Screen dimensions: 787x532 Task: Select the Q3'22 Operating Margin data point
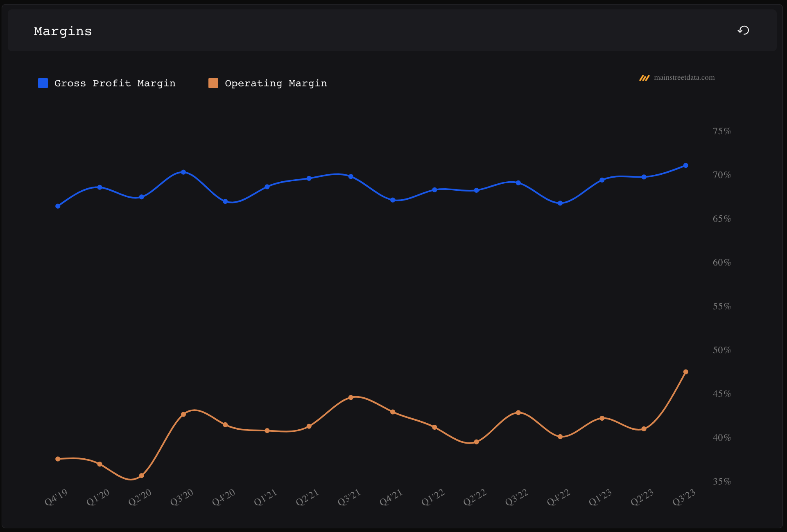518,413
